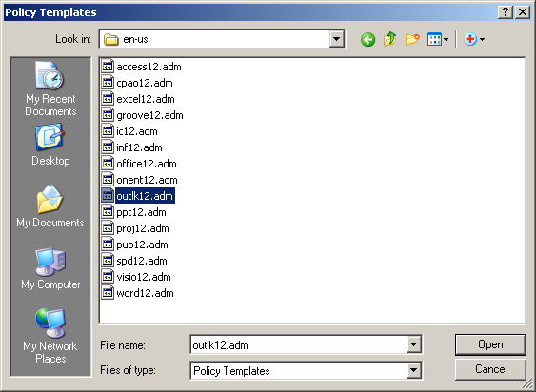The image size is (536, 392).
Task: Select spd12.adm file icon
Action: coord(108,261)
